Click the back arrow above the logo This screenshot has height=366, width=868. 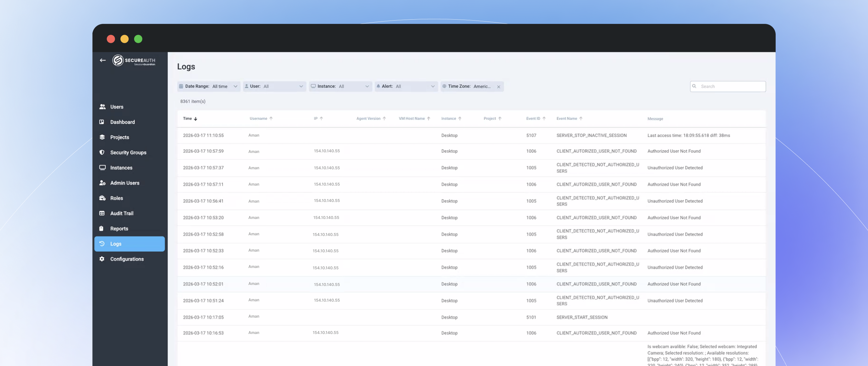pyautogui.click(x=103, y=60)
